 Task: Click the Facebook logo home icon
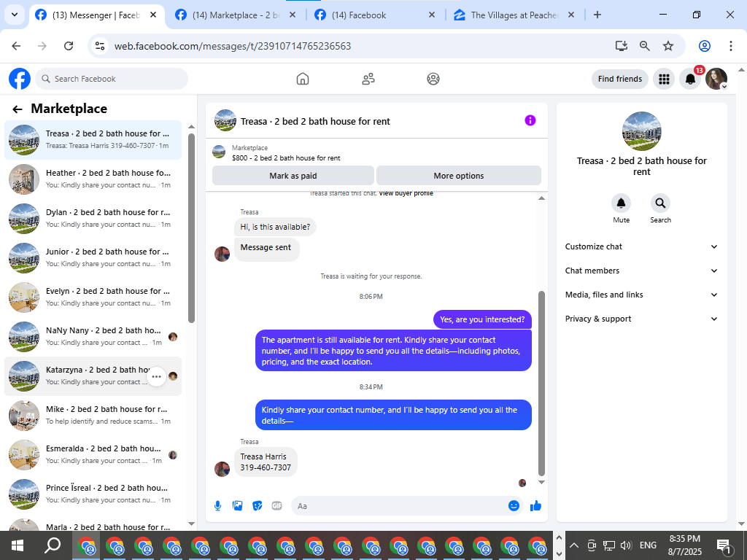point(20,79)
